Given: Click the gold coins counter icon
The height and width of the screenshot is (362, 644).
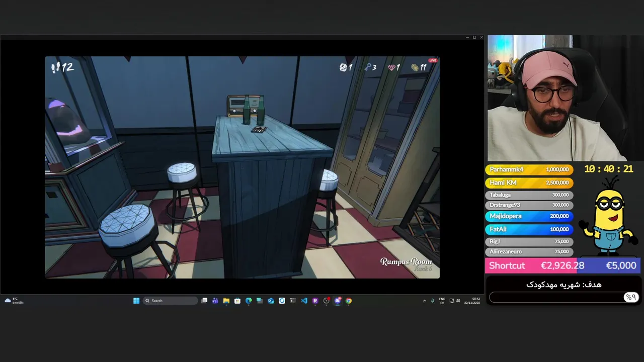Looking at the screenshot, I should 415,67.
